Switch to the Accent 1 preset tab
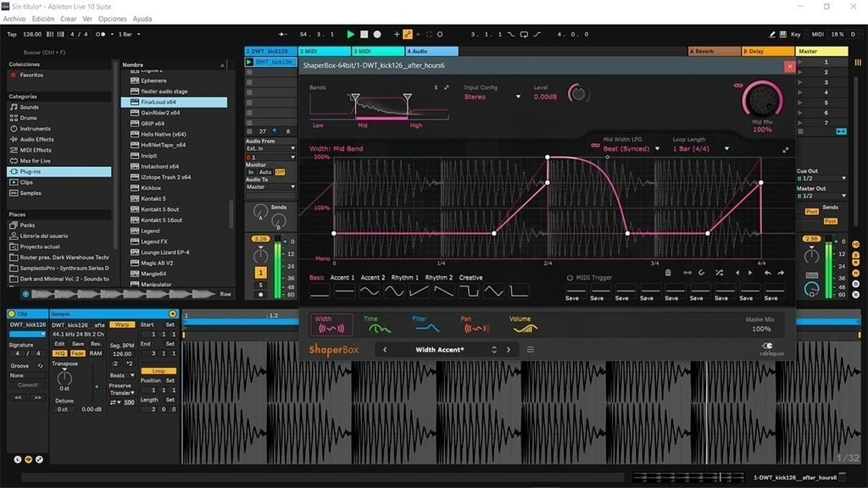 (x=342, y=278)
